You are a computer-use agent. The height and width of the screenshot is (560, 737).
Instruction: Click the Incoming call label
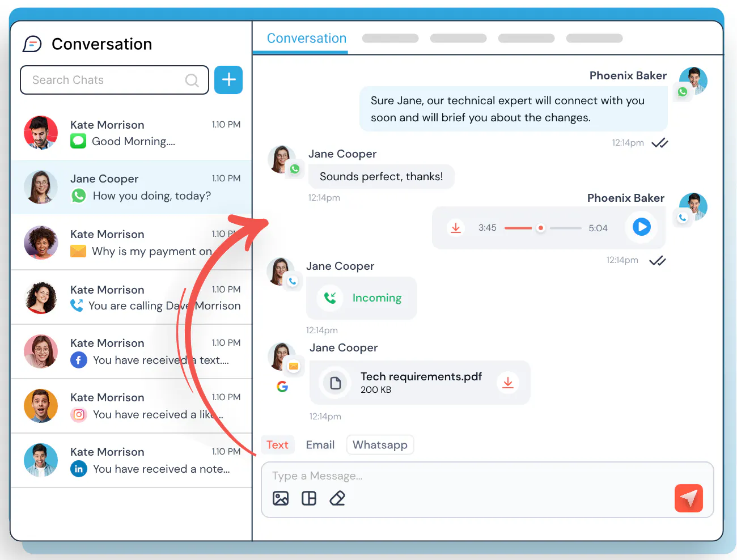click(377, 298)
